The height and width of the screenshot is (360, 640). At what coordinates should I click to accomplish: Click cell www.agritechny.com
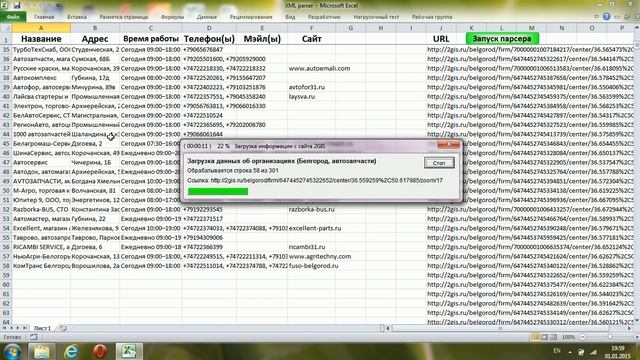click(320, 256)
